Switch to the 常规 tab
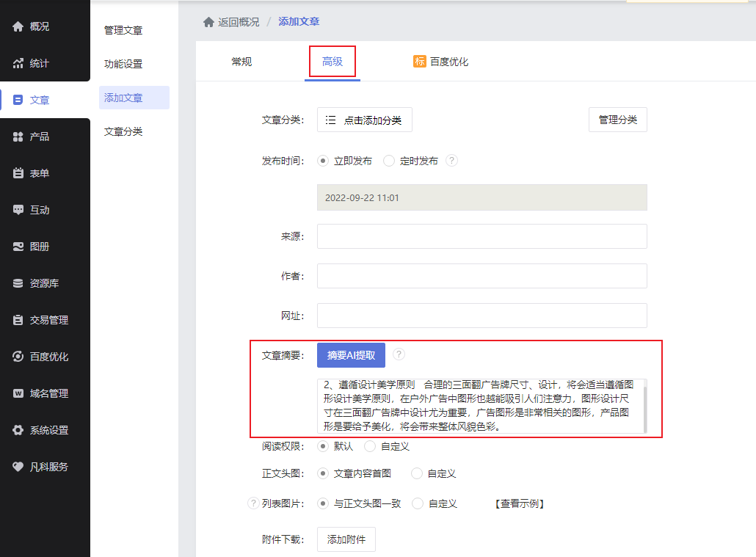 tap(241, 62)
